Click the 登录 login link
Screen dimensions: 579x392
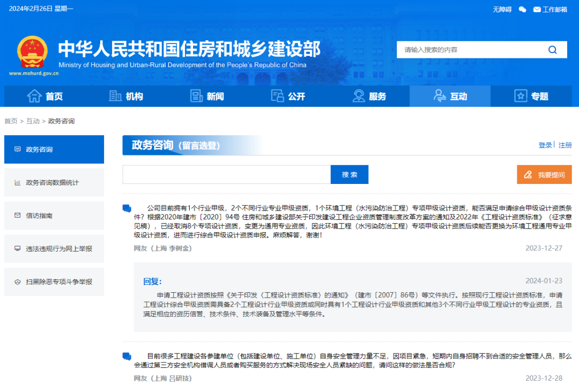545,145
